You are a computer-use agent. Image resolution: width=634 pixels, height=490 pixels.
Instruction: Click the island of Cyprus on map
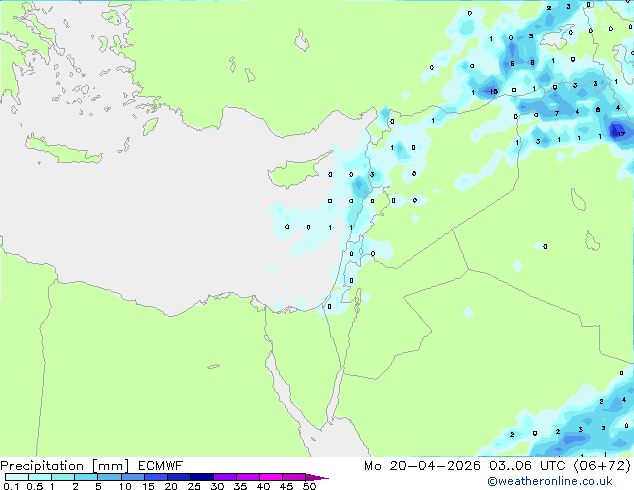[x=297, y=172]
